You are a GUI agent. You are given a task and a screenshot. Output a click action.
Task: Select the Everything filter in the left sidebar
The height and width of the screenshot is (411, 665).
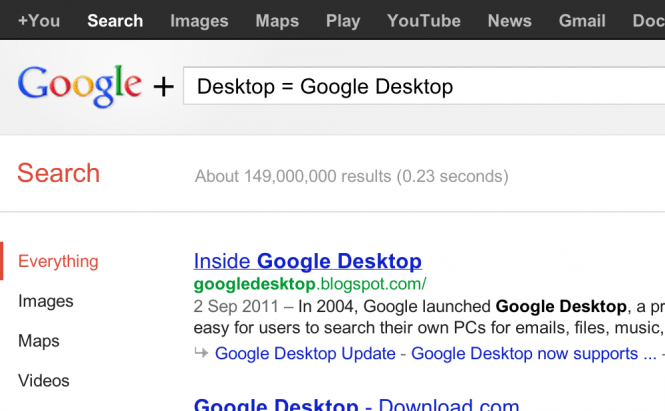pyautogui.click(x=58, y=261)
